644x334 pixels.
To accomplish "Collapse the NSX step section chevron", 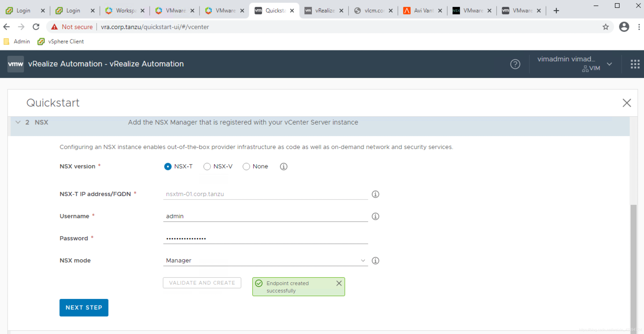I will (x=18, y=122).
